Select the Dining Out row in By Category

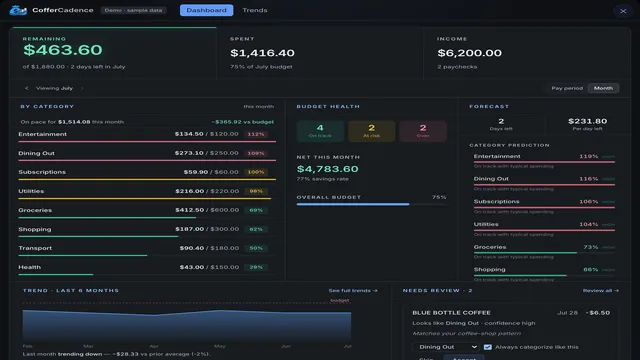[x=147, y=155]
